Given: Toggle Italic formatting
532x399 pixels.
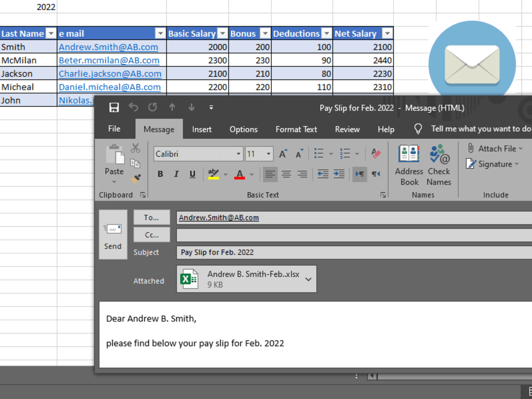Looking at the screenshot, I should click(176, 174).
